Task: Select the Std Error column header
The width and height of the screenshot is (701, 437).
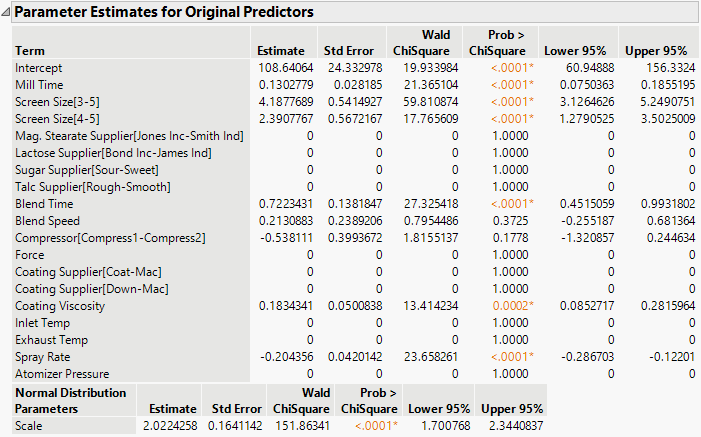Action: (x=348, y=50)
